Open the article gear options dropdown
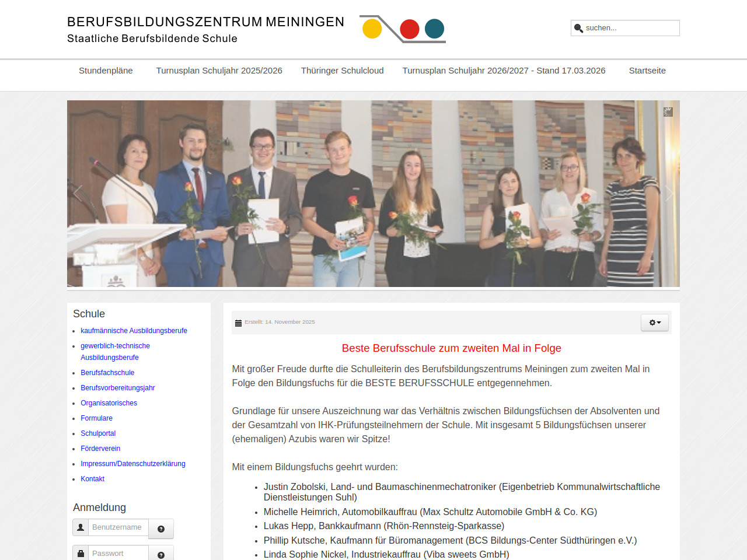This screenshot has height=560, width=747. [x=655, y=323]
